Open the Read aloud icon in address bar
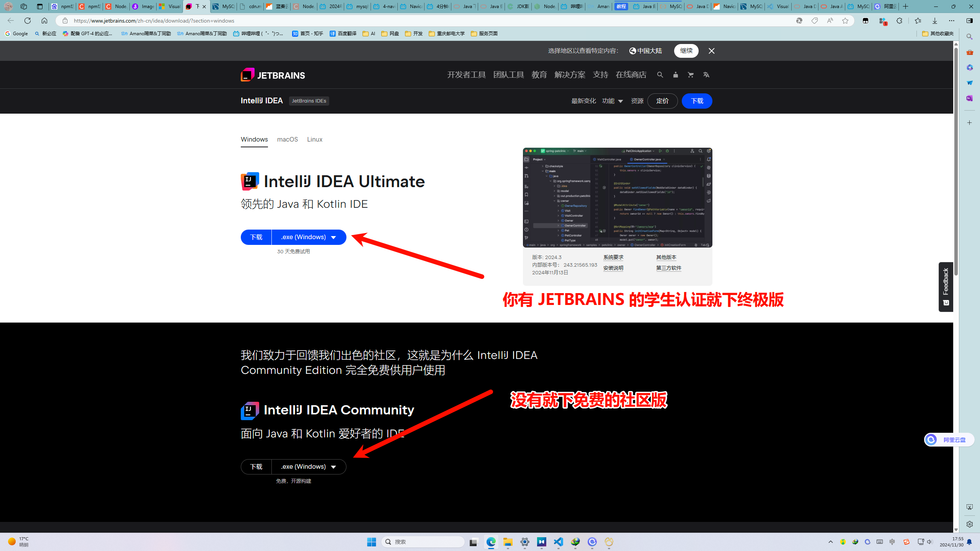 (830, 21)
